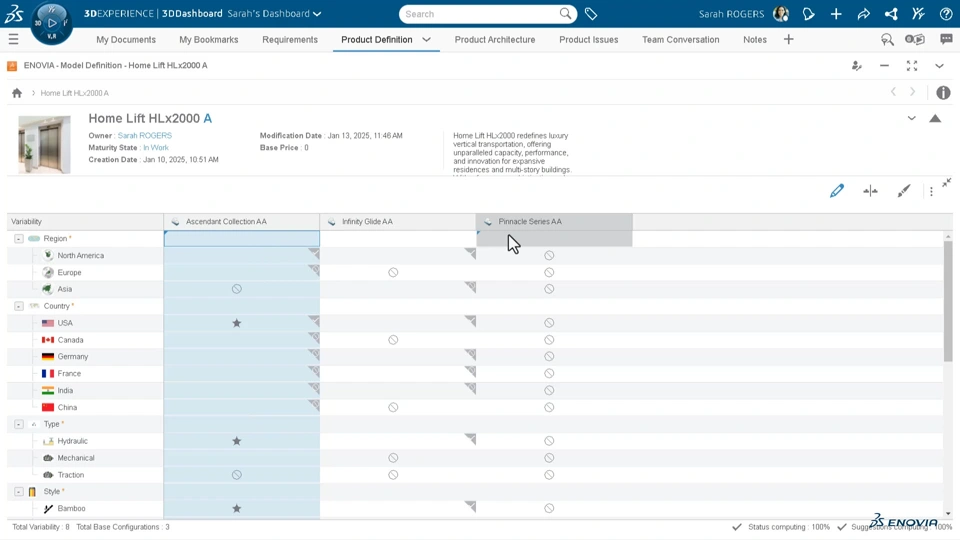Open the Product Architecture tab
The image size is (960, 540).
click(x=495, y=39)
